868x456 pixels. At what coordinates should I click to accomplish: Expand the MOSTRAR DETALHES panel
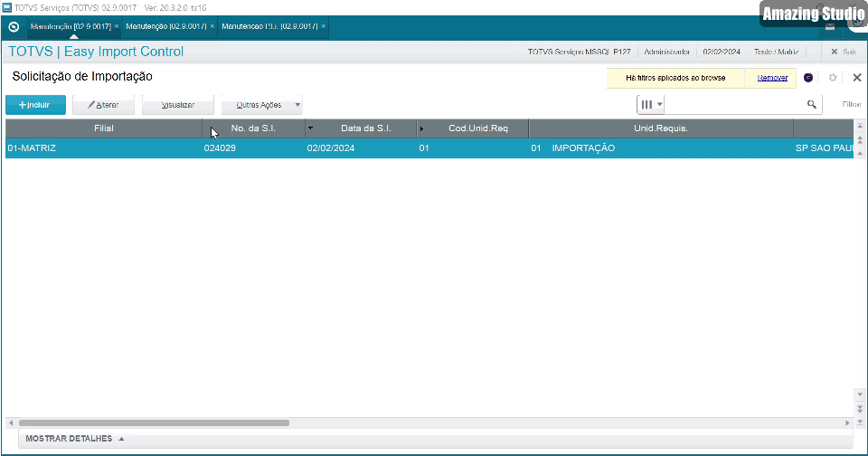click(75, 438)
